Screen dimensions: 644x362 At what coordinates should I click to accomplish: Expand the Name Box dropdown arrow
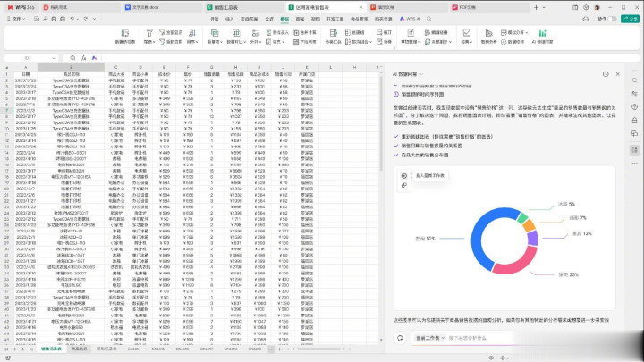point(54,58)
